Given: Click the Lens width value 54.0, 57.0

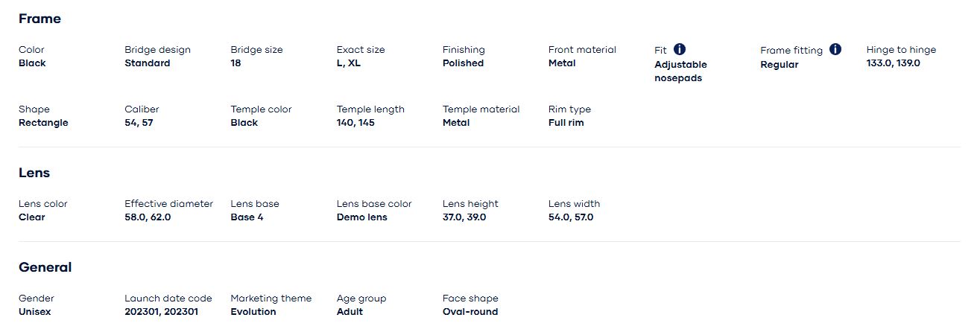Looking at the screenshot, I should pyautogui.click(x=571, y=217).
